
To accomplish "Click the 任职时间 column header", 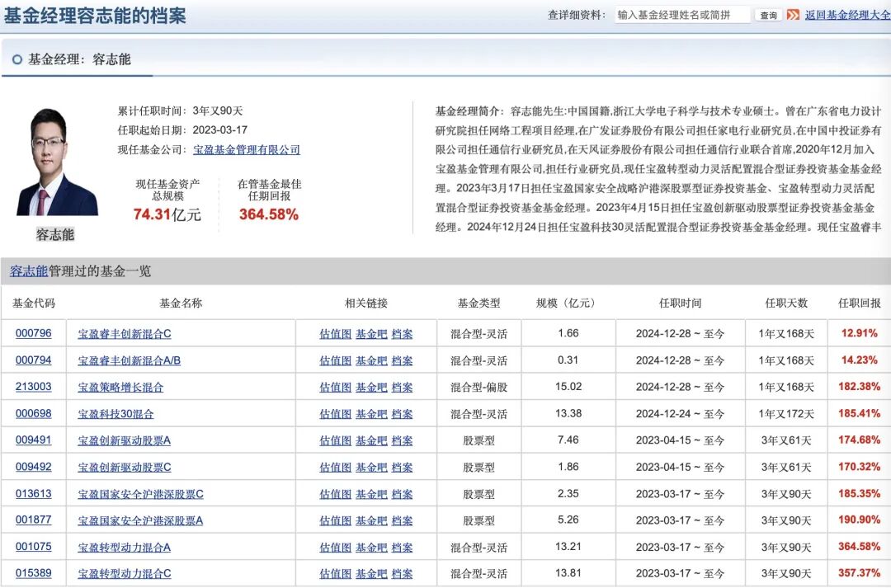I will coord(680,303).
